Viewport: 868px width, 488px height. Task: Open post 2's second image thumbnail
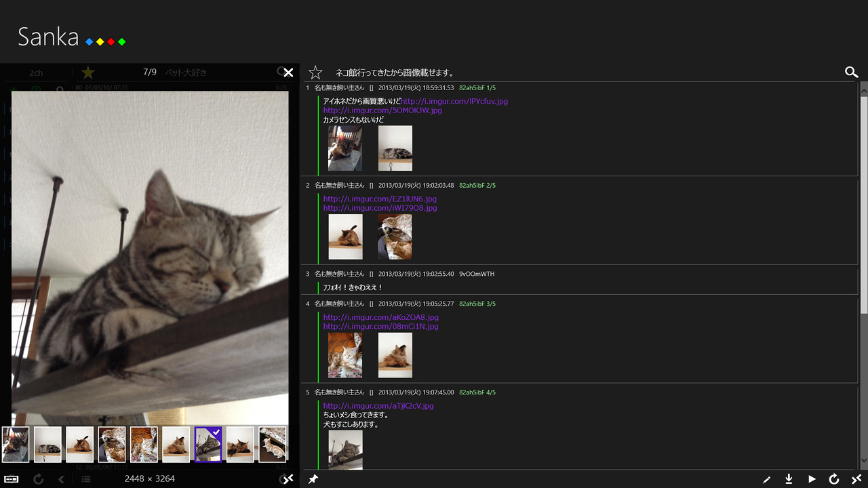(x=395, y=237)
